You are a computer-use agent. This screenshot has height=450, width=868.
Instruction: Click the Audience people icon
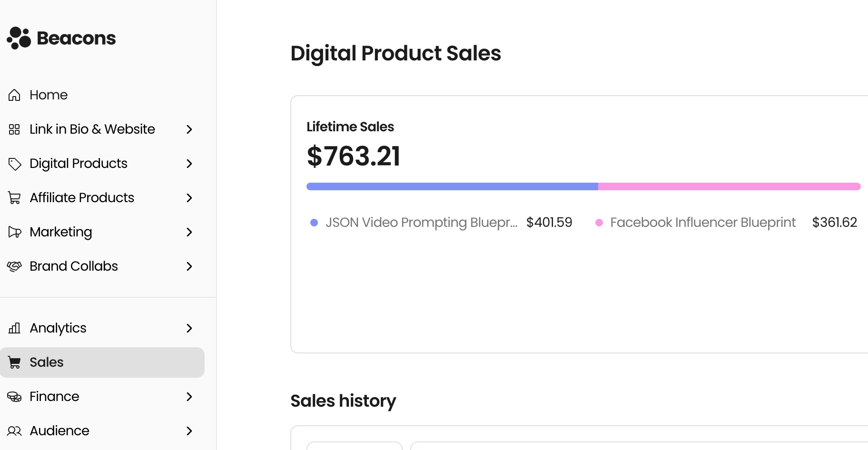(x=14, y=431)
